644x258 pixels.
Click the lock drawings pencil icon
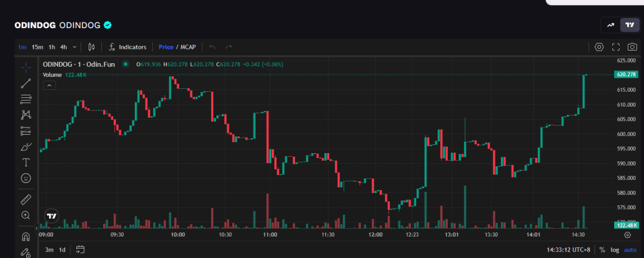click(26, 253)
